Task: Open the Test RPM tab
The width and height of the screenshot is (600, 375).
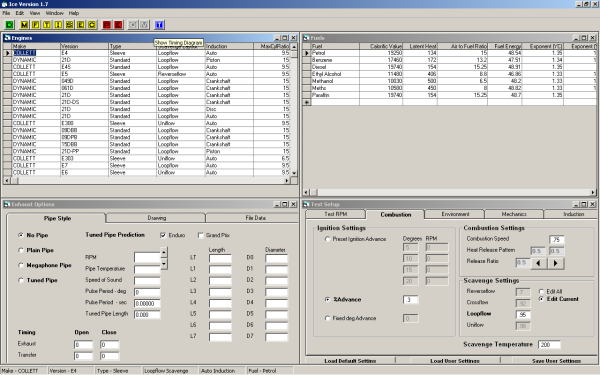Action: [336, 214]
